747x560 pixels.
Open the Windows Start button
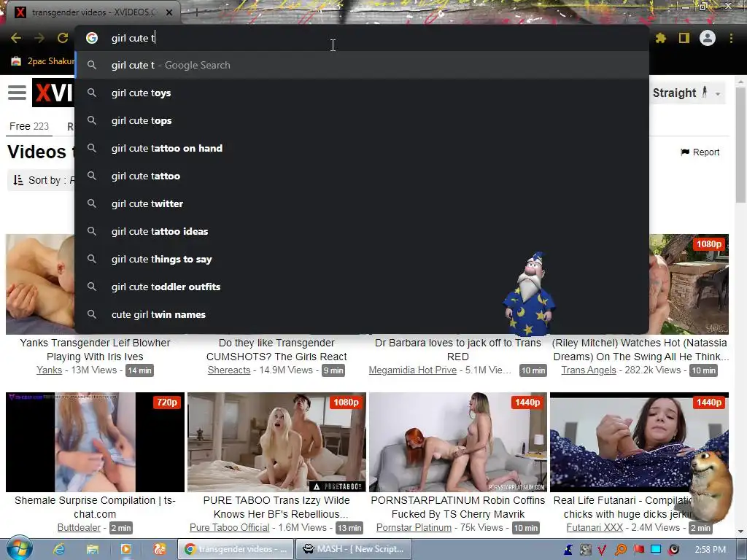[x=19, y=548]
